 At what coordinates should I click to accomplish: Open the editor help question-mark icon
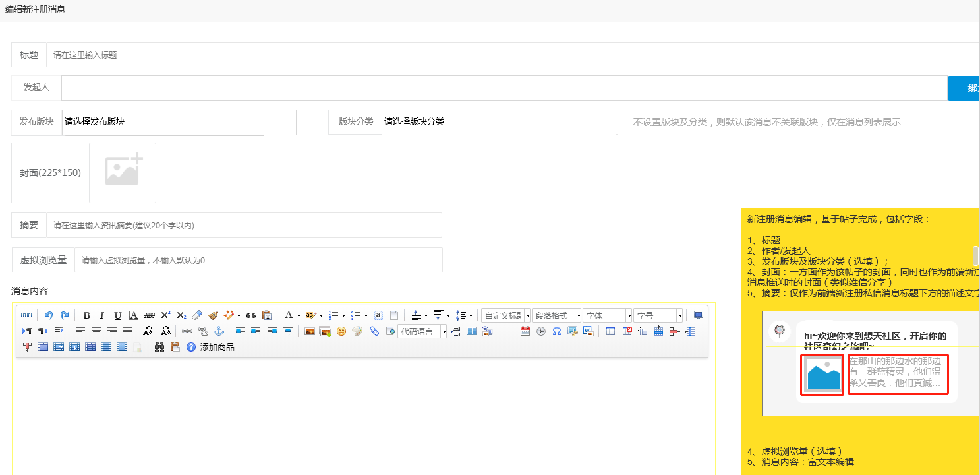point(191,347)
